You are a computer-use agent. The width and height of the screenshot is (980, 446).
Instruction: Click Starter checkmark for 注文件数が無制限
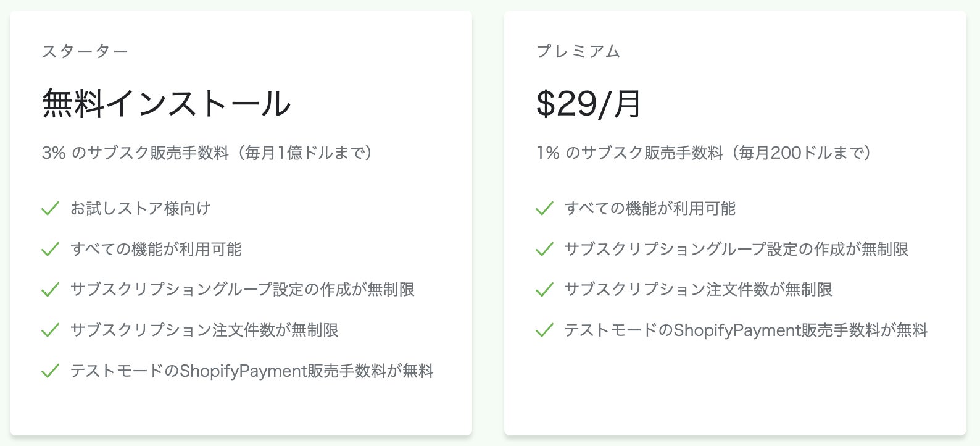point(50,330)
